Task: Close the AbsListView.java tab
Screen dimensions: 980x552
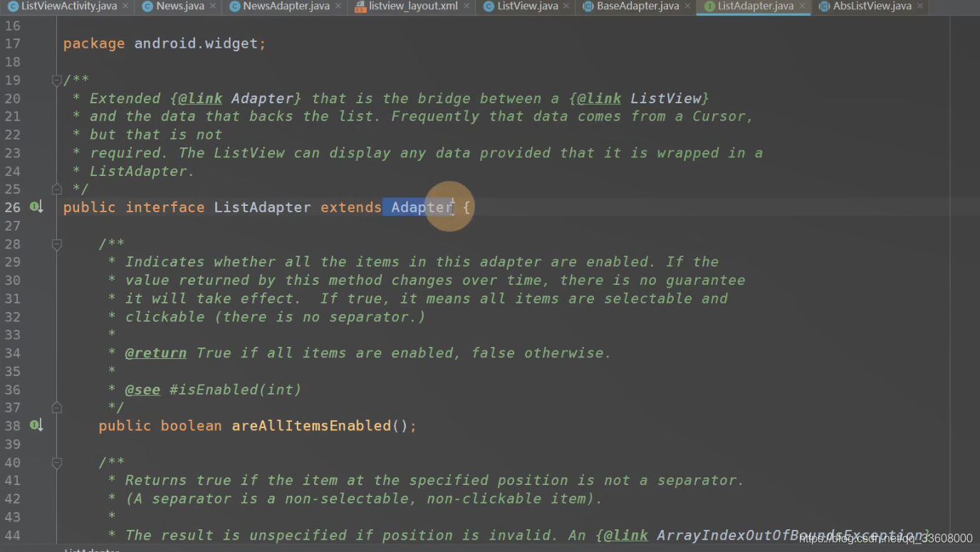Action: 920,6
